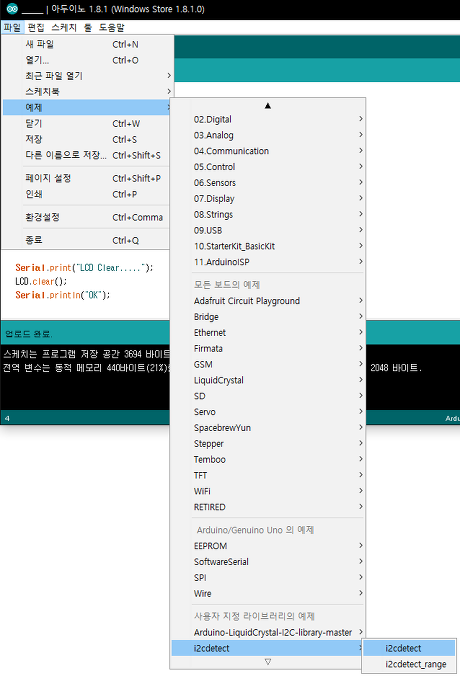This screenshot has width=460, height=676.
Task: Click the LCD.clear(); code line
Action: point(41,282)
